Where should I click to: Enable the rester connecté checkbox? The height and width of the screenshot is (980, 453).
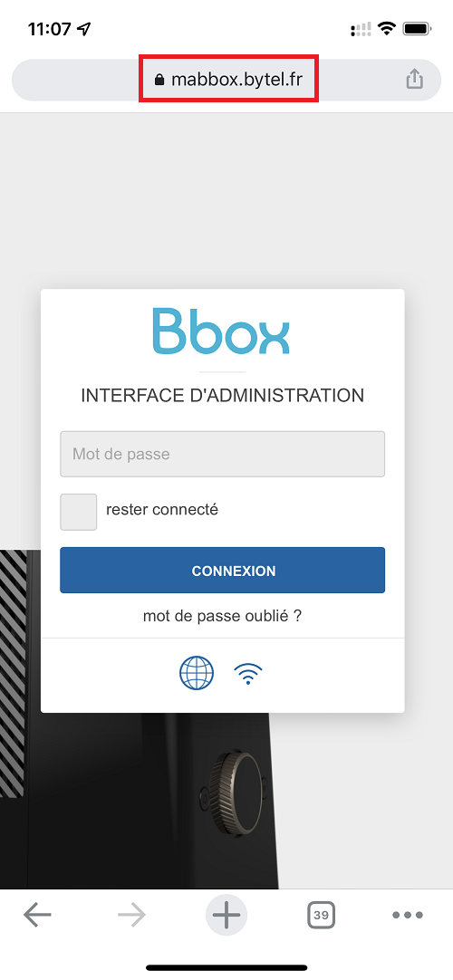click(x=79, y=512)
